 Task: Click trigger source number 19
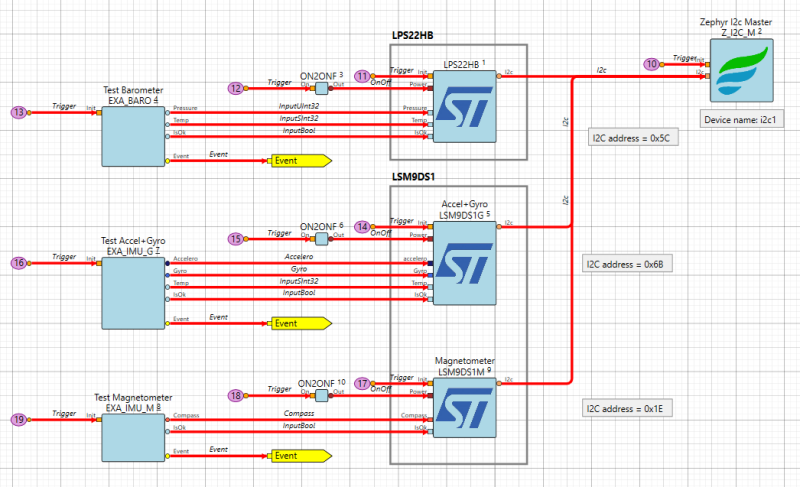pos(18,420)
